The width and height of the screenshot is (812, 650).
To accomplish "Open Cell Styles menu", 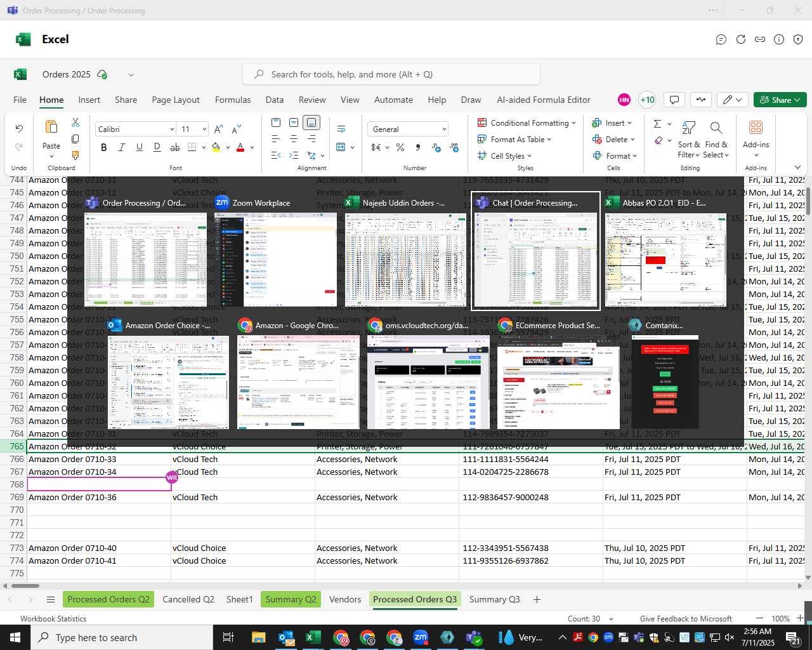I will 504,156.
